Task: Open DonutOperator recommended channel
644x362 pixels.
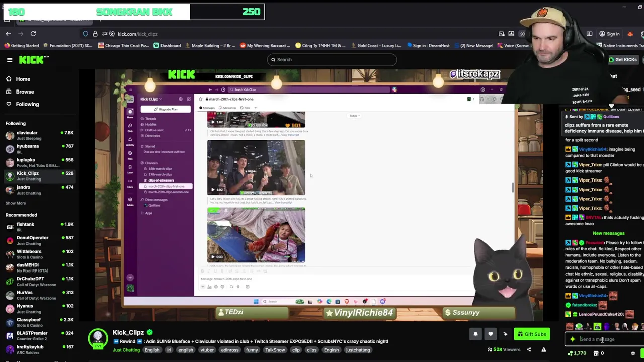Action: [39, 240]
